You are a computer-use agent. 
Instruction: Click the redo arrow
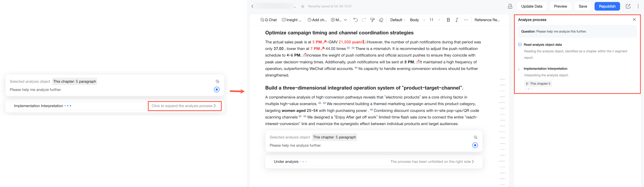pos(364,20)
